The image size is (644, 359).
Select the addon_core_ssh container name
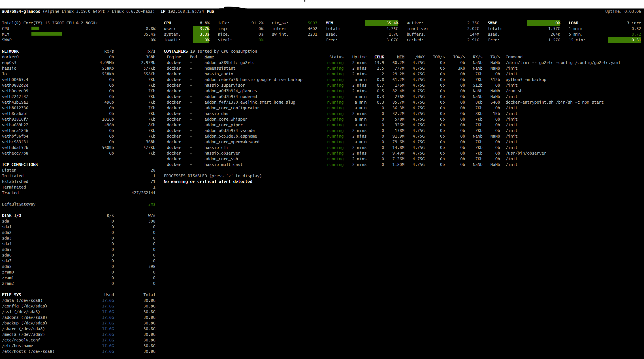221,159
